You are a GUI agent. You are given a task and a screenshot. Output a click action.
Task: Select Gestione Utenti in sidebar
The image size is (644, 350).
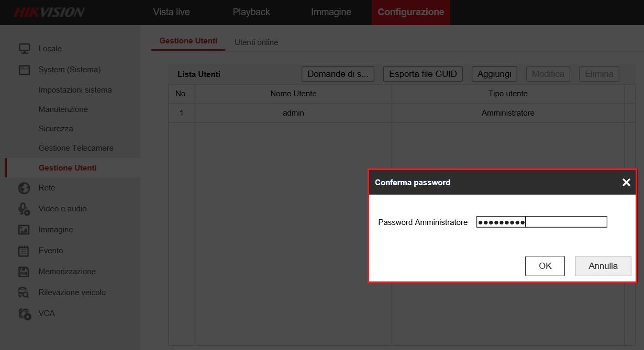[68, 168]
